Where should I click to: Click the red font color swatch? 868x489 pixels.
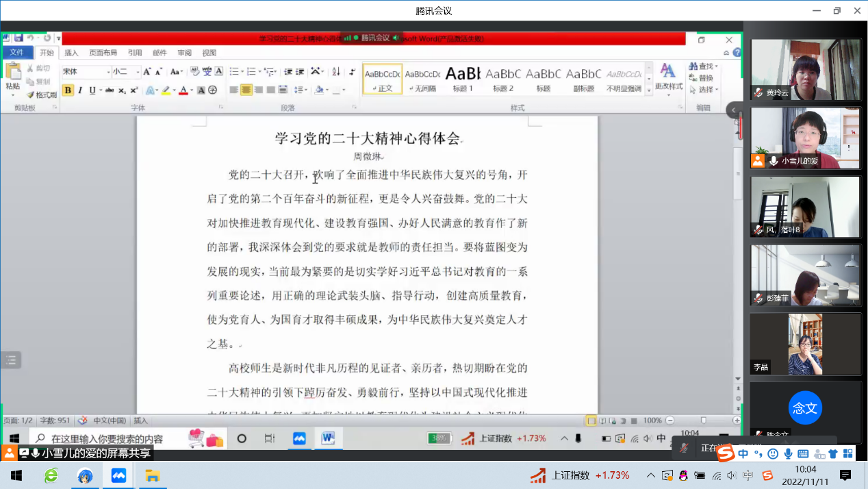(183, 90)
